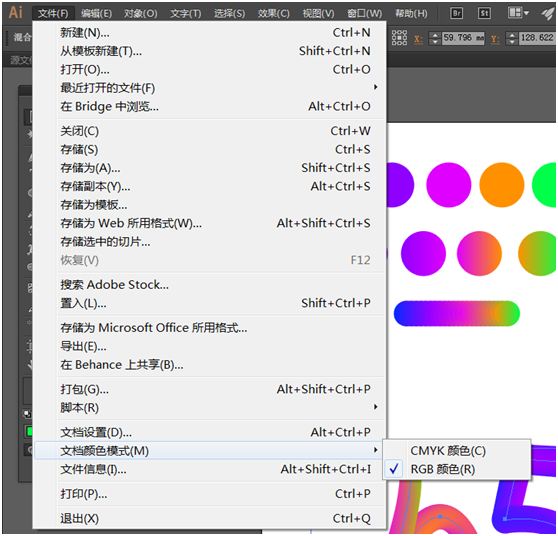Select the solid magenta circle
Viewport: 558px width, 536px height.
[x=449, y=185]
